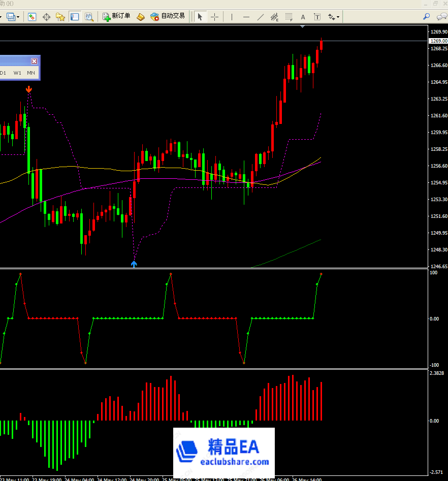Select the vertical line drawing tool
Viewport: 448px width, 481px height.
[232, 17]
